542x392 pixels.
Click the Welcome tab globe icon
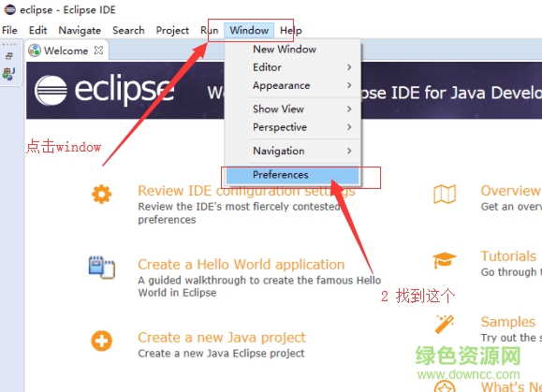coord(35,51)
